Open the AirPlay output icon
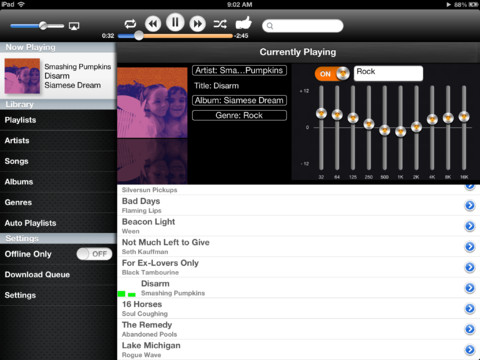The height and width of the screenshot is (360, 480). (x=74, y=26)
